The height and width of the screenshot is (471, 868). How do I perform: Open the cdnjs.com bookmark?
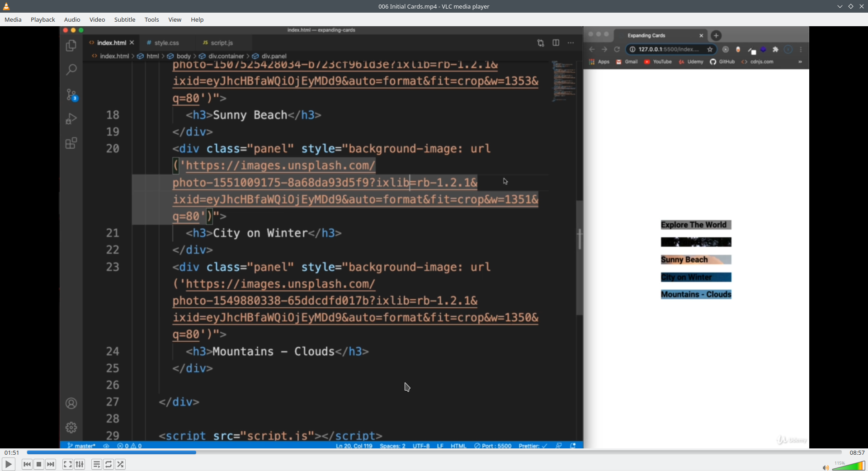point(758,62)
